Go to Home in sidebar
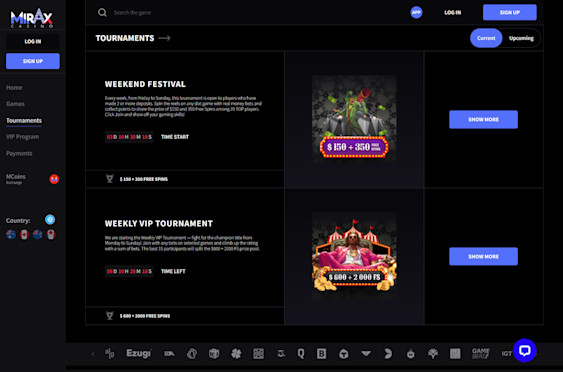Image resolution: width=563 pixels, height=372 pixels. coord(14,88)
